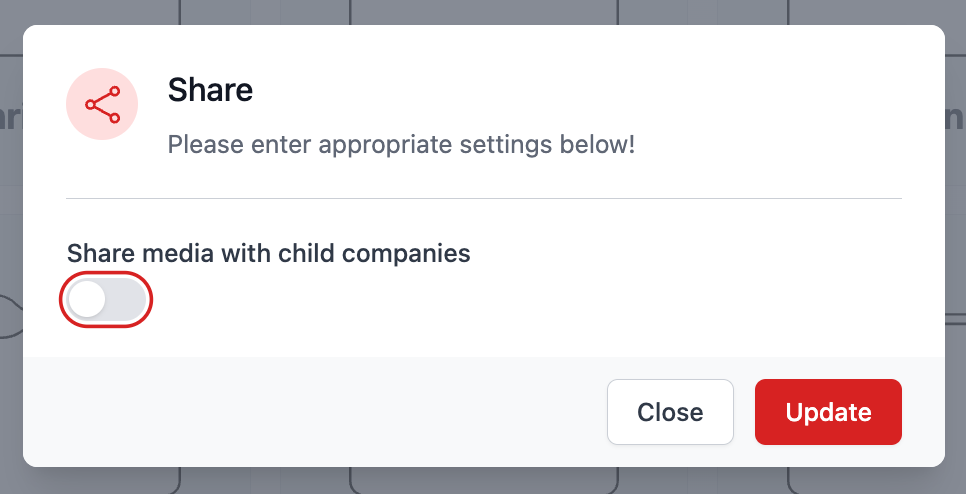Click the white knob of the toggle
966x494 pixels.
[88, 299]
